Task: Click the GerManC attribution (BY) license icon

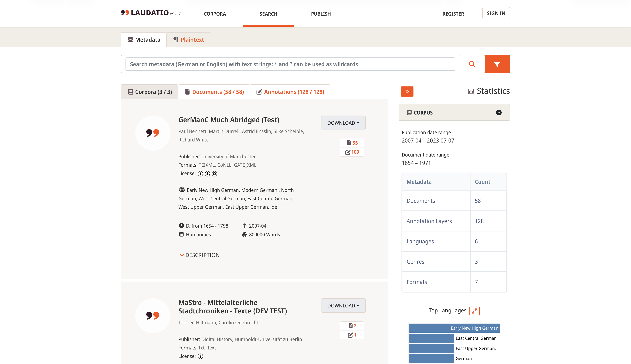Action: (200, 174)
